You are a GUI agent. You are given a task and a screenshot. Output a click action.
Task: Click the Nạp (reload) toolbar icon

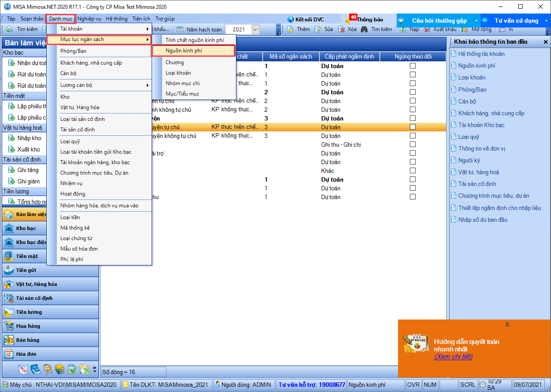(x=404, y=29)
